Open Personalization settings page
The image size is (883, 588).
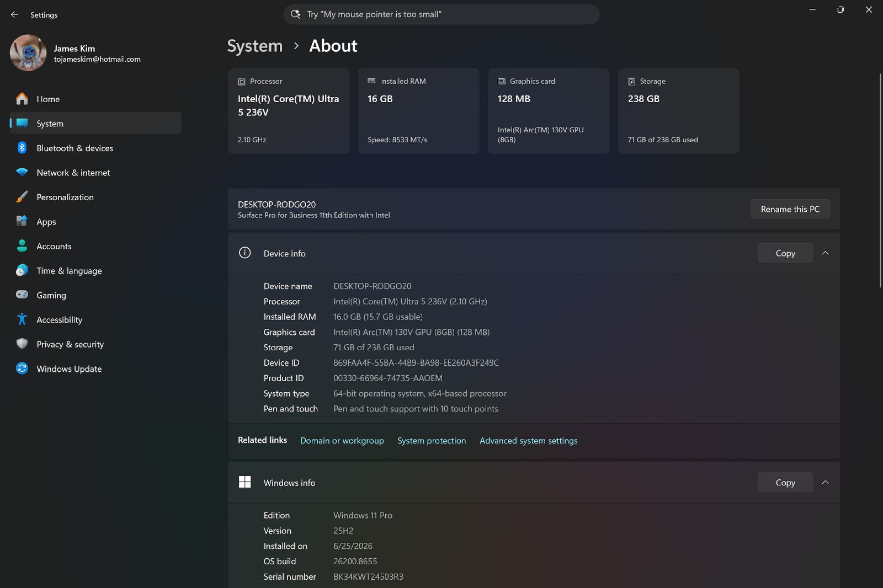tap(95, 197)
